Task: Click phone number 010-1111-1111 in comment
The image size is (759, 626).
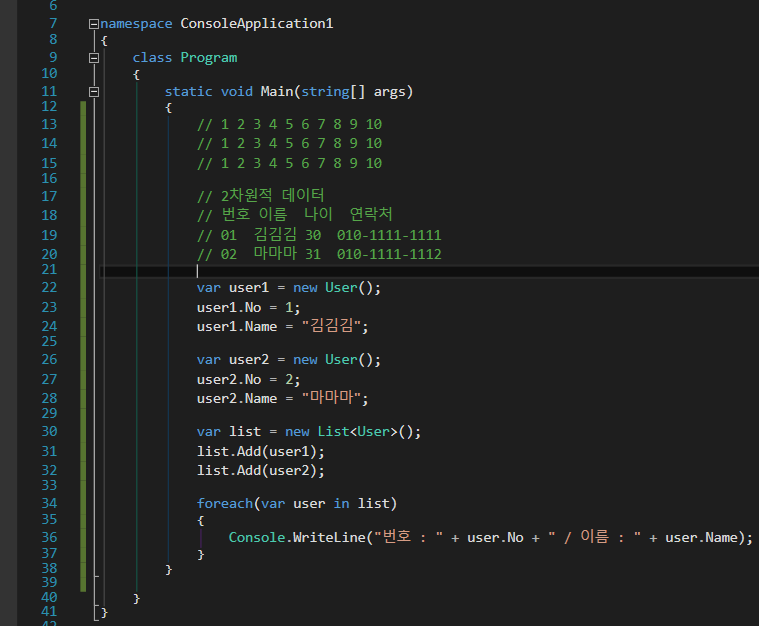Action: pyautogui.click(x=389, y=235)
